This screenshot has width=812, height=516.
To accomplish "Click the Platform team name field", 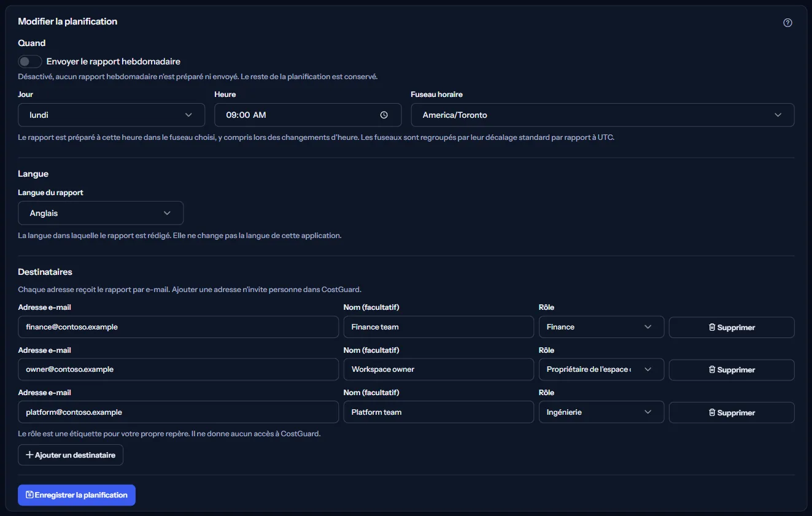I will 438,412.
